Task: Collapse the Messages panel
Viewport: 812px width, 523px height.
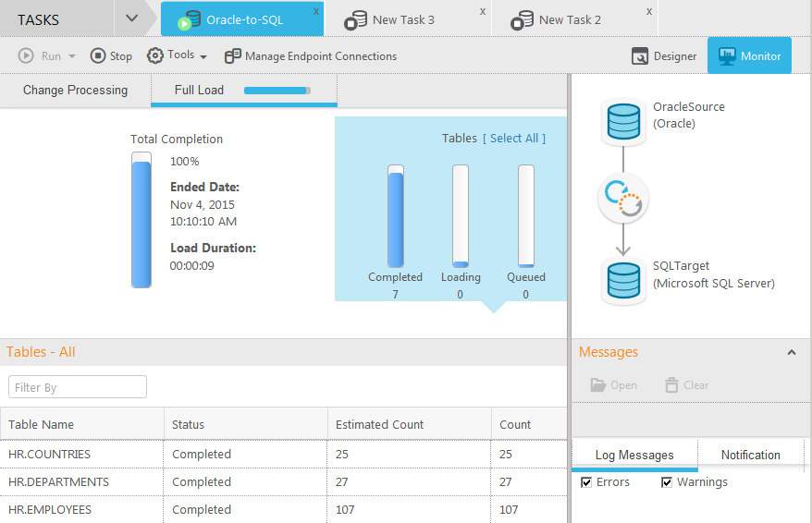Action: coord(792,352)
